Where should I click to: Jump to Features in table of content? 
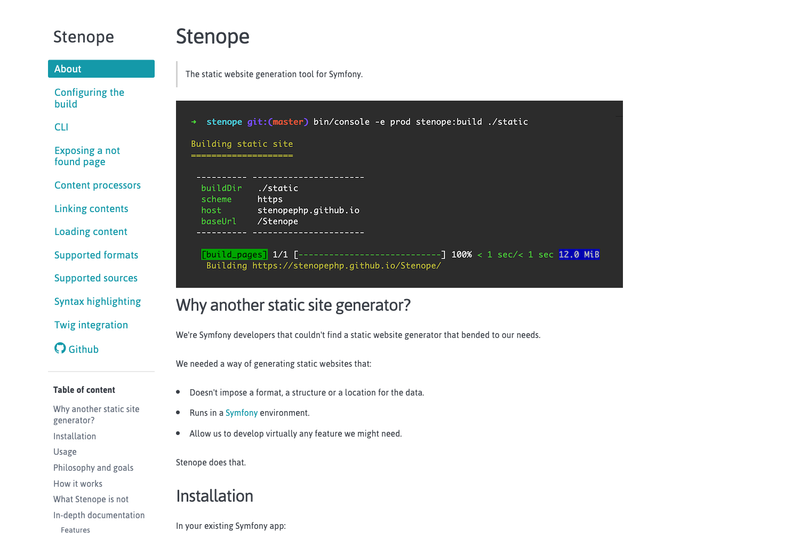click(76, 530)
